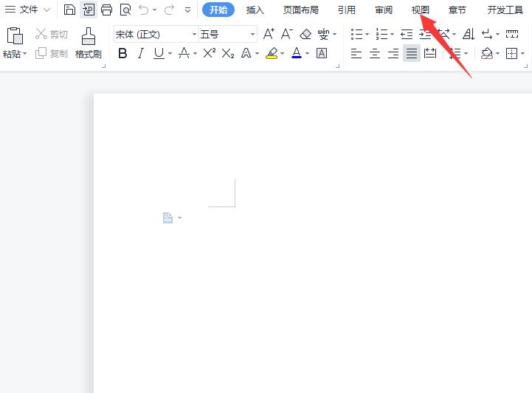Click the bulleted list icon
This screenshot has height=393, width=532.
[357, 34]
